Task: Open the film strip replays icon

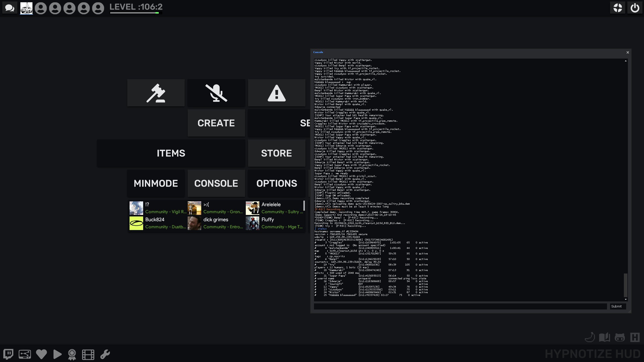Action: coord(88,354)
